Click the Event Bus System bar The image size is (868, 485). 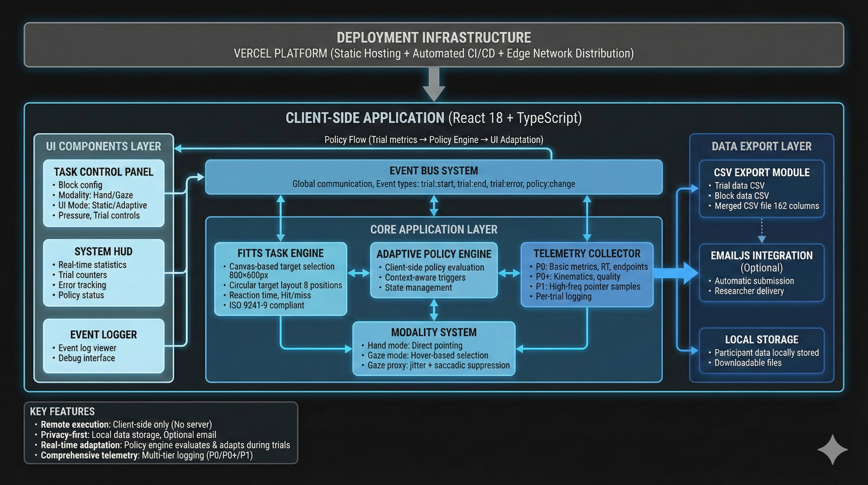point(434,177)
